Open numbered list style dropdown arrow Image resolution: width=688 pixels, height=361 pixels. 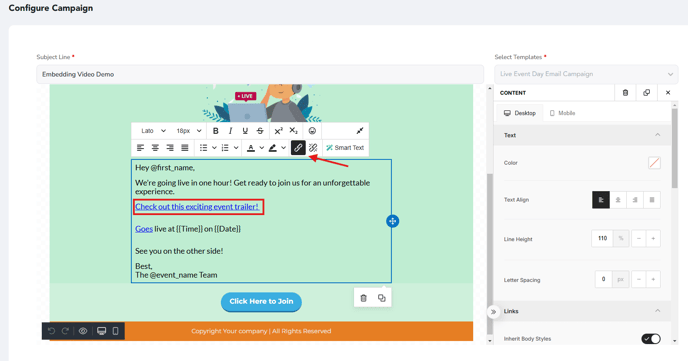click(x=236, y=148)
